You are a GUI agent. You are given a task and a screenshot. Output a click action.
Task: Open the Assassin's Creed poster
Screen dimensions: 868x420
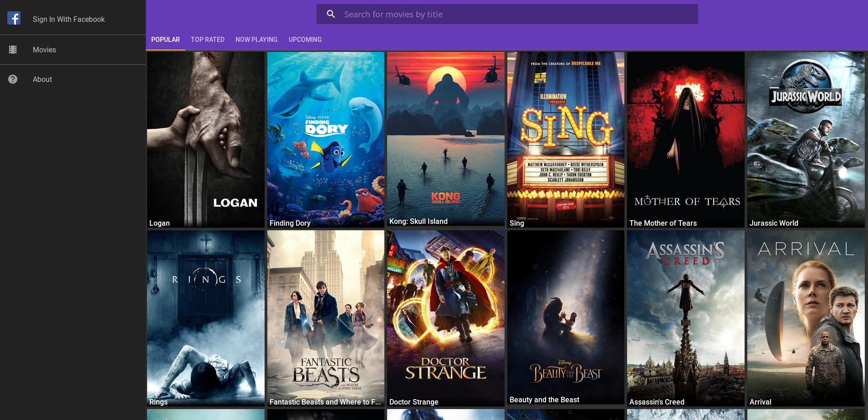pyautogui.click(x=686, y=318)
